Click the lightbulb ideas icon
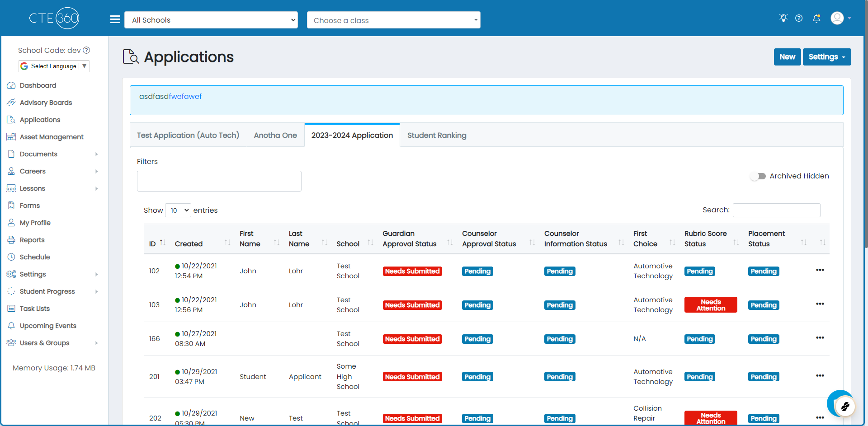This screenshot has width=868, height=426. point(783,18)
